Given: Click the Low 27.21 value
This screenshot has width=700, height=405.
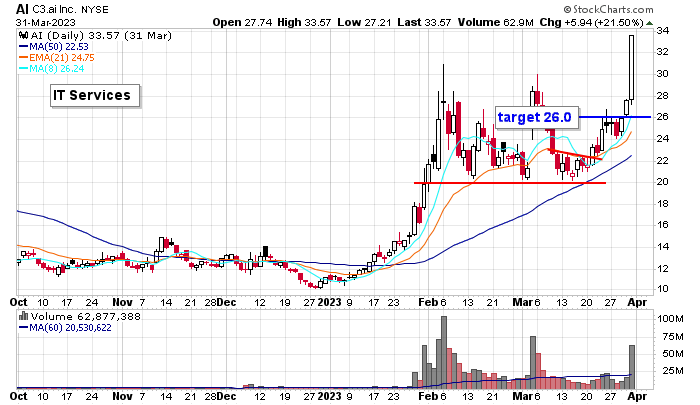Looking at the screenshot, I should tap(364, 22).
